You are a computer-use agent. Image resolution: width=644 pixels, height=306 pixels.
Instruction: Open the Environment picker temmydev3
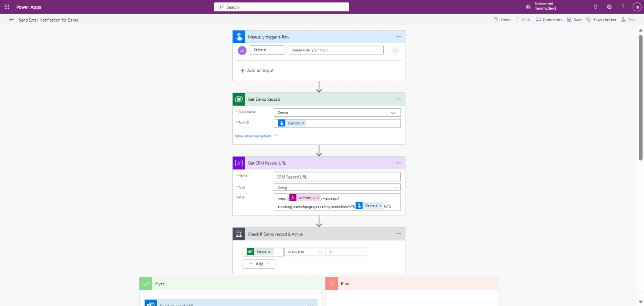pos(541,6)
